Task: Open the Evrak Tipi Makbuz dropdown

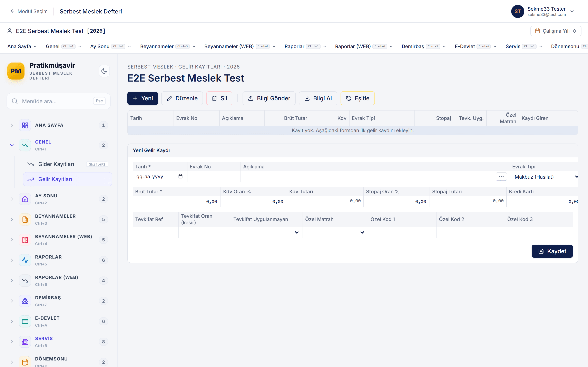Action: click(545, 177)
